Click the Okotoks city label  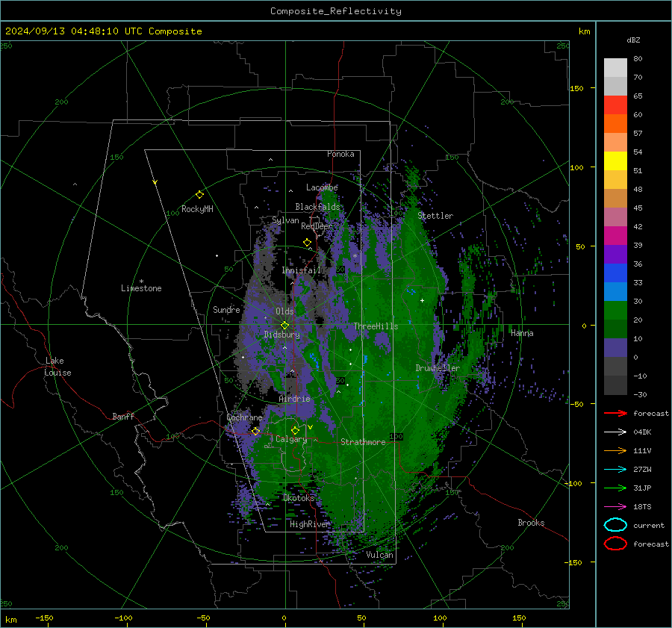(x=299, y=498)
